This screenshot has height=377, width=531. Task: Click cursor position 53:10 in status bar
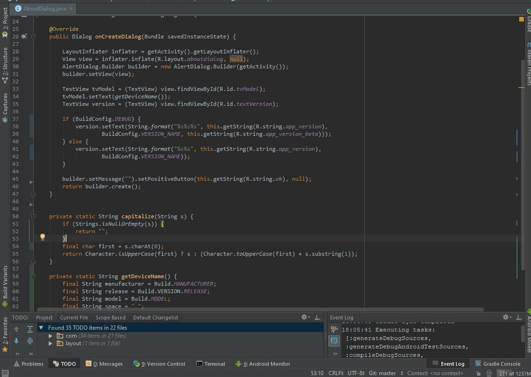pos(317,373)
